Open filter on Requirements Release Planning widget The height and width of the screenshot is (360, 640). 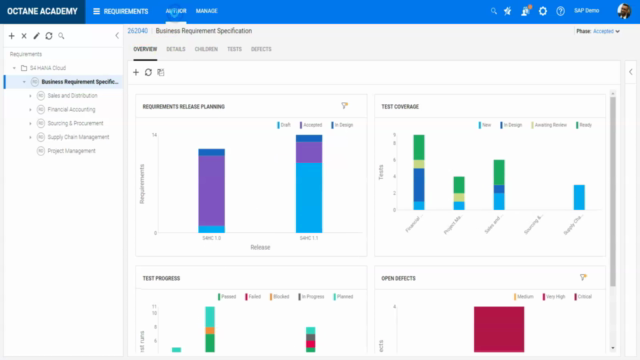[x=344, y=106]
